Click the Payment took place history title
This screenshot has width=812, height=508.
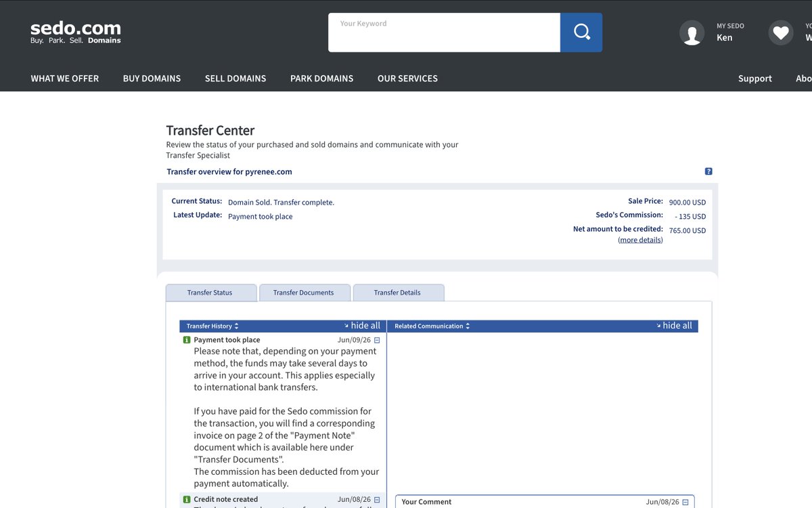227,340
